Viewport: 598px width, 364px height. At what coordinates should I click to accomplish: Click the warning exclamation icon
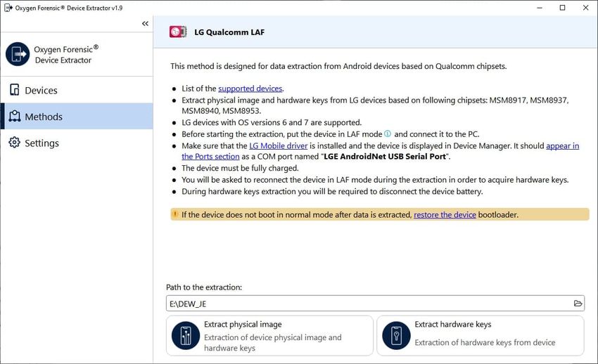point(175,214)
